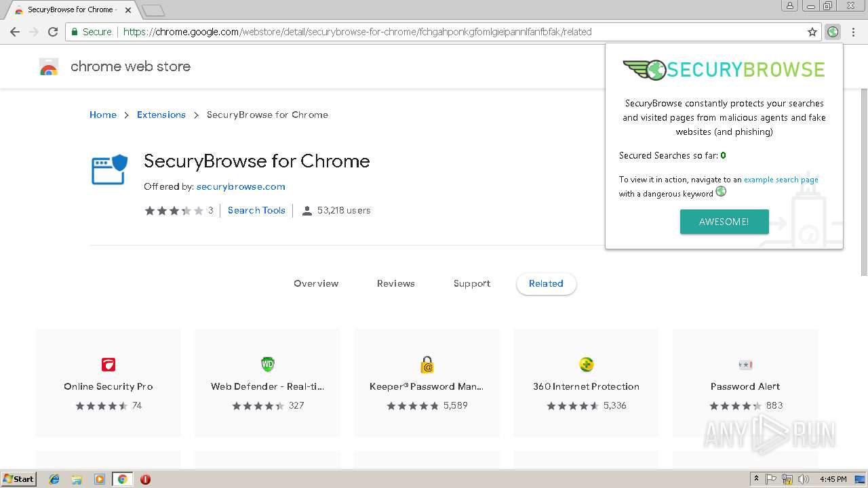Open the example search page link
The width and height of the screenshot is (868, 488).
781,180
